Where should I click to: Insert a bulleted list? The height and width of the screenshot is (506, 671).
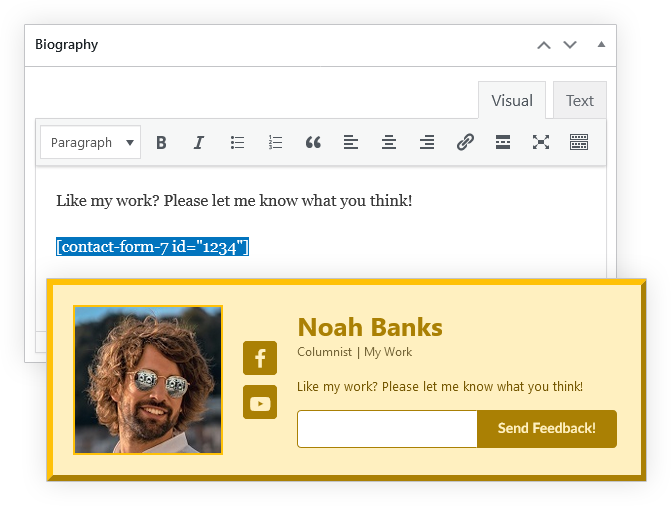point(237,143)
